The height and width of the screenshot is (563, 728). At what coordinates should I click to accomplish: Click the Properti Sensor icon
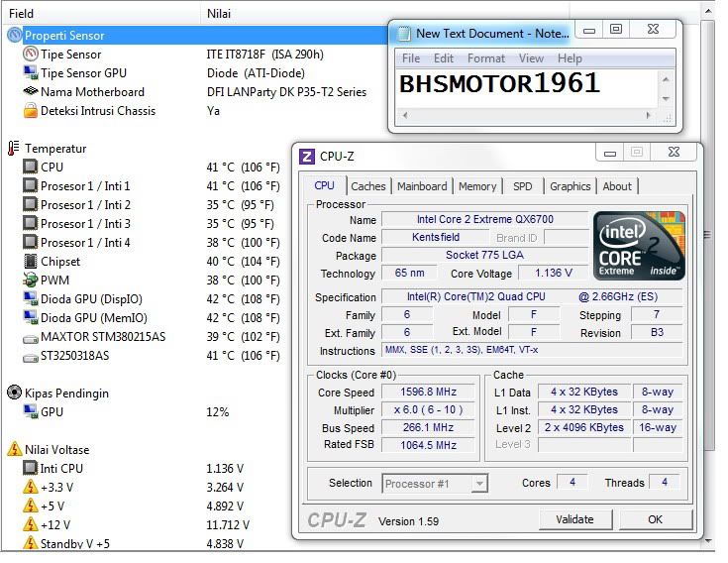coord(15,35)
